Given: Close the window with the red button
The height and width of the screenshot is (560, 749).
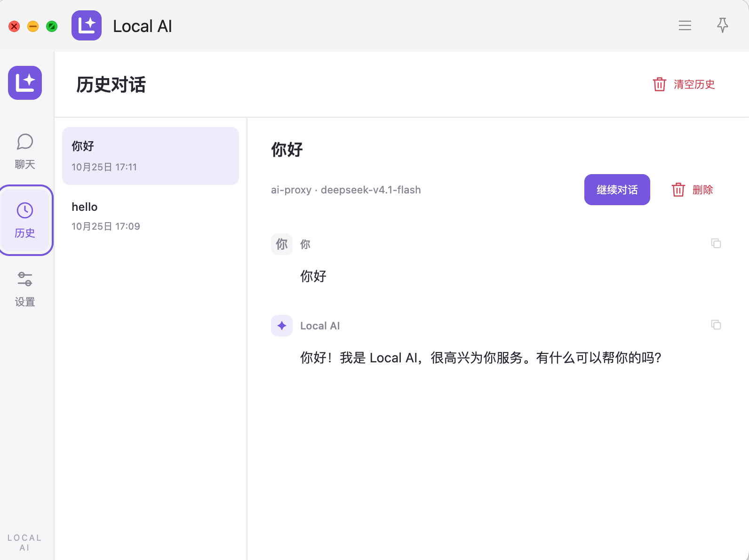Looking at the screenshot, I should click(x=14, y=26).
